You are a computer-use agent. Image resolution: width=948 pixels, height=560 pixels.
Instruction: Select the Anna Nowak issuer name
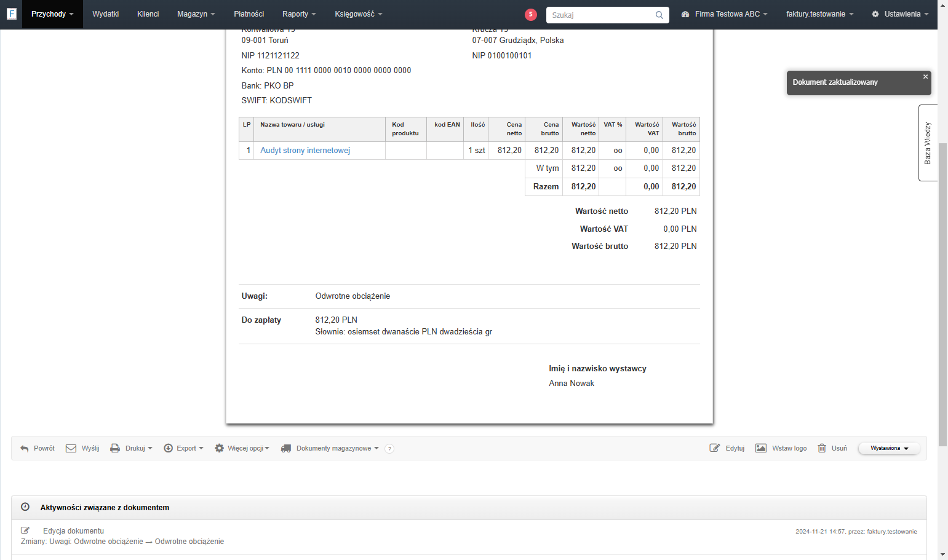click(572, 384)
